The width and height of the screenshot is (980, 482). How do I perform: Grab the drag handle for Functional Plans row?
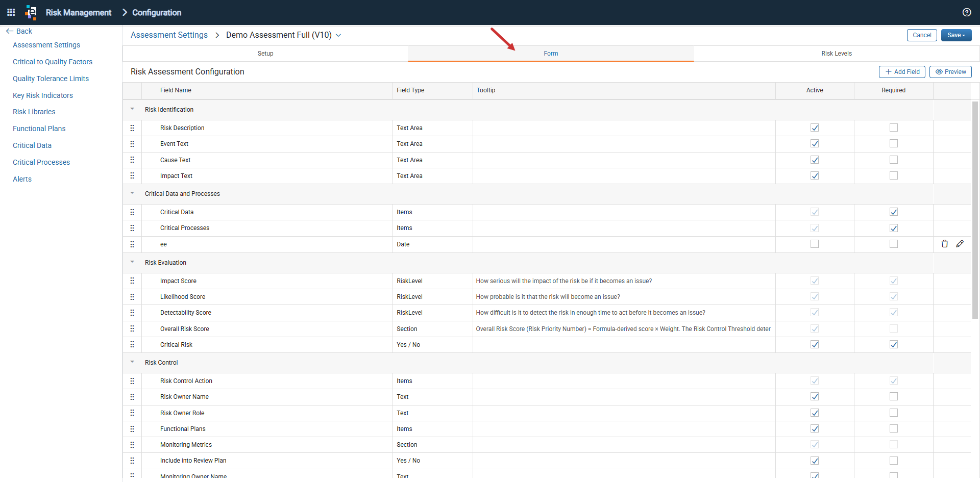coord(132,429)
